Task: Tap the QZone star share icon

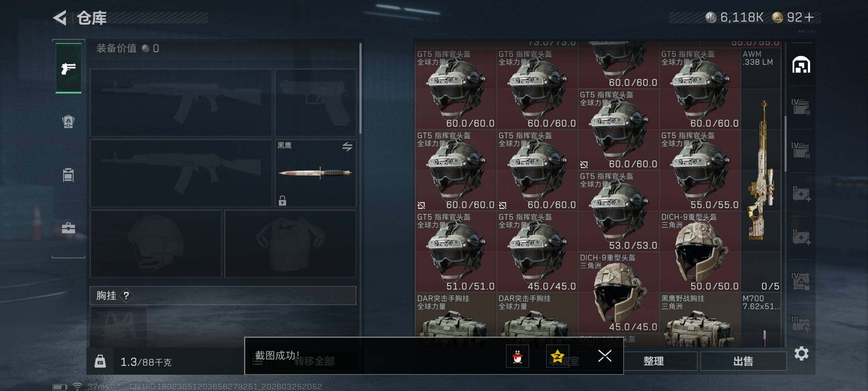Action: (x=557, y=356)
